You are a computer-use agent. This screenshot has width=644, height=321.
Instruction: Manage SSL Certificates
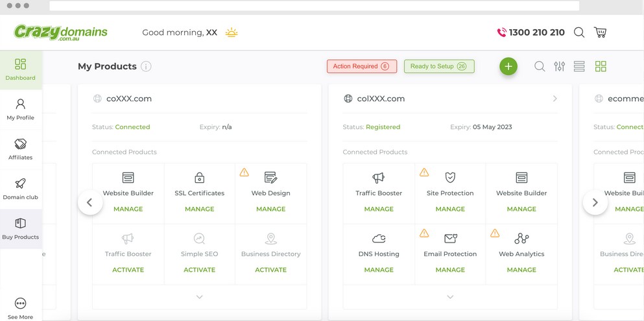[x=200, y=209]
